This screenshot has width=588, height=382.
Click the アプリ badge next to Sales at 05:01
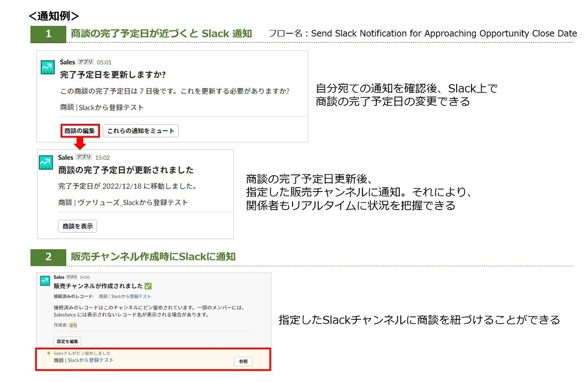(85, 62)
